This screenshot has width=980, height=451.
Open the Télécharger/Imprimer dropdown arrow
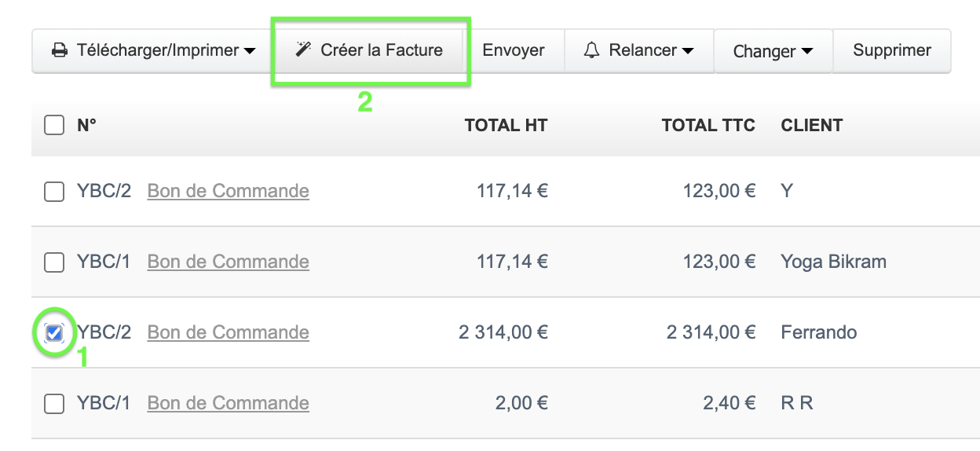(x=250, y=51)
